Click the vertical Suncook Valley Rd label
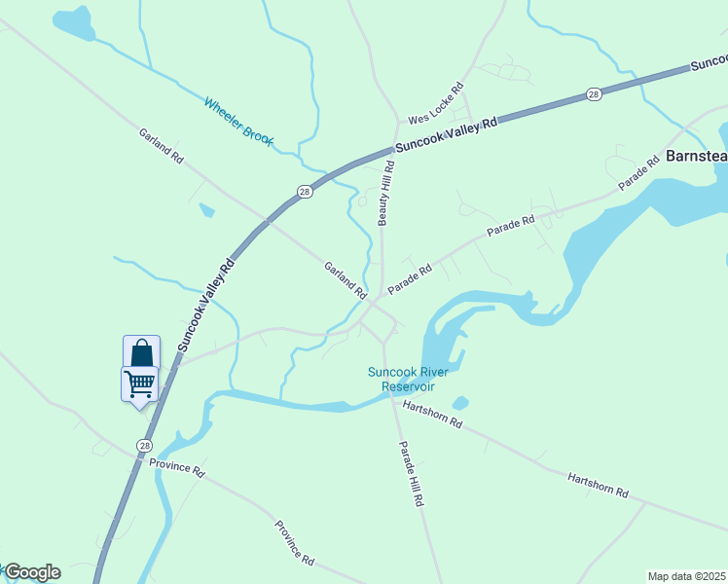The image size is (728, 584). (206, 305)
